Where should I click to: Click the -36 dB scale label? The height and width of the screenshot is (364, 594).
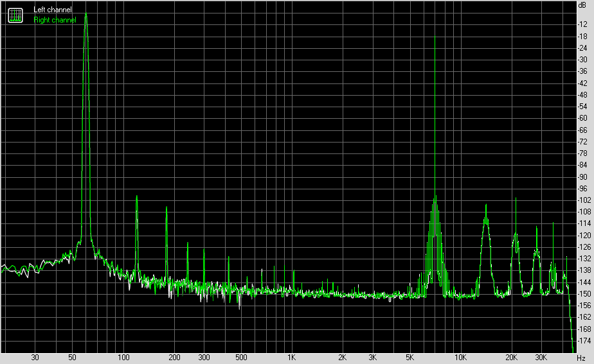tap(582, 71)
